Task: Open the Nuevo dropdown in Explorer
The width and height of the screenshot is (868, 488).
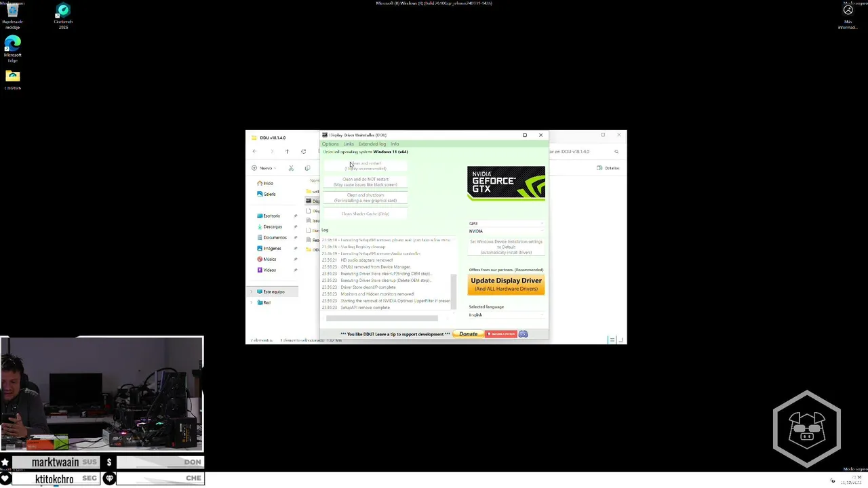Action: 263,168
